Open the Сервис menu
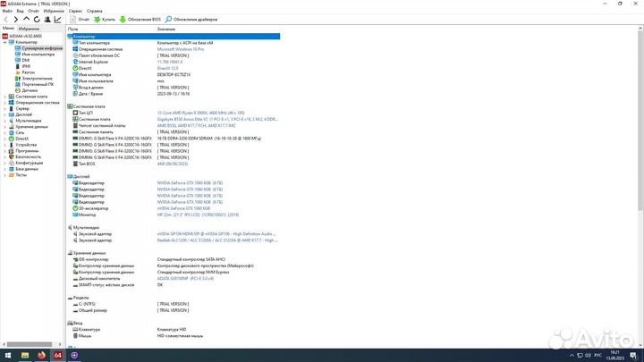Viewport: 644px width, 362px height. (x=75, y=11)
